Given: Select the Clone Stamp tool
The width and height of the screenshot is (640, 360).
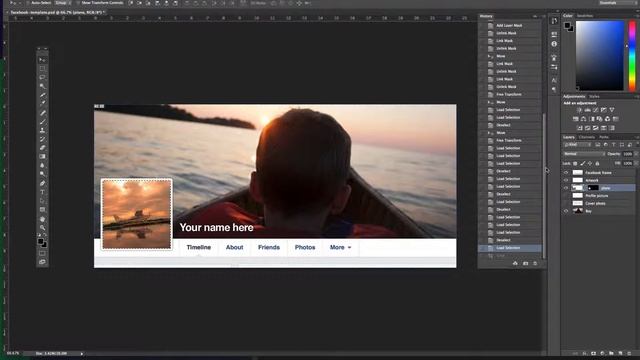Looking at the screenshot, I should [42, 130].
